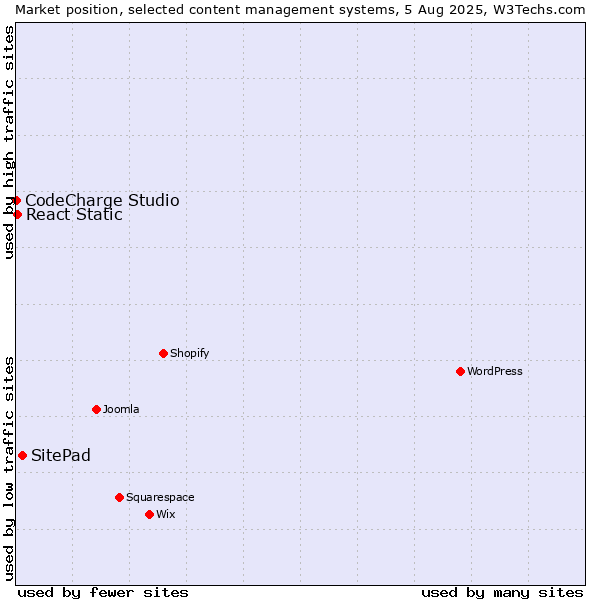Click 'used by high traffic sites' axis label
This screenshot has width=600, height=600.
pyautogui.click(x=9, y=142)
